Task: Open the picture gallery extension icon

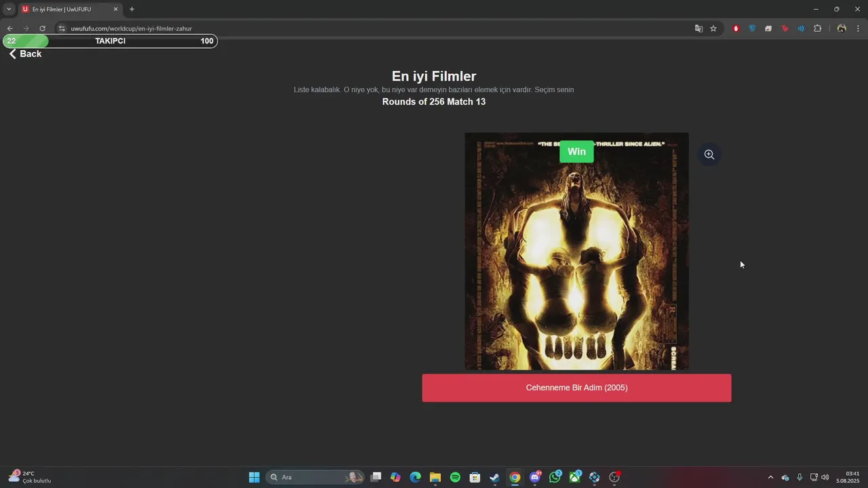Action: (768, 28)
